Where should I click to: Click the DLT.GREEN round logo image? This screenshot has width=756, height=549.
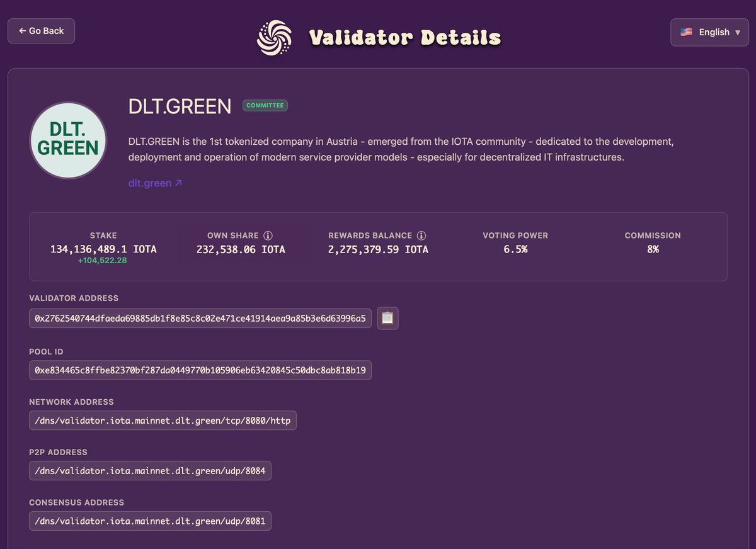coord(68,140)
